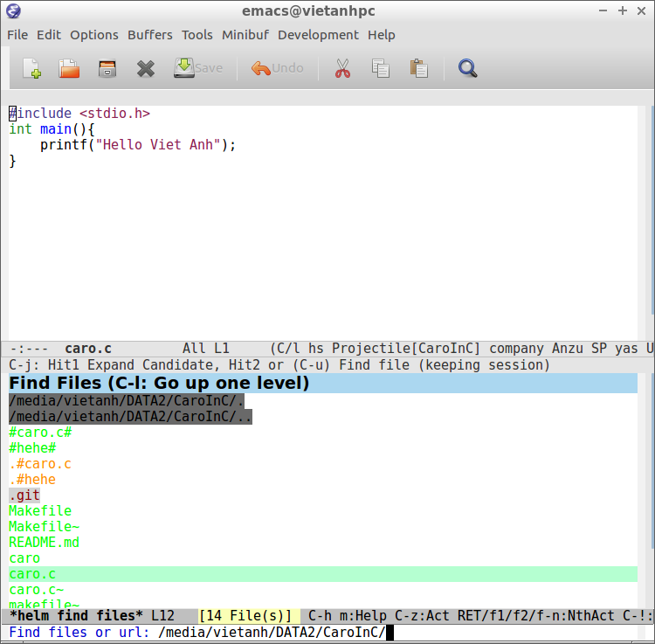This screenshot has width=655, height=644.
Task: Open the Edit menu
Action: pyautogui.click(x=48, y=35)
